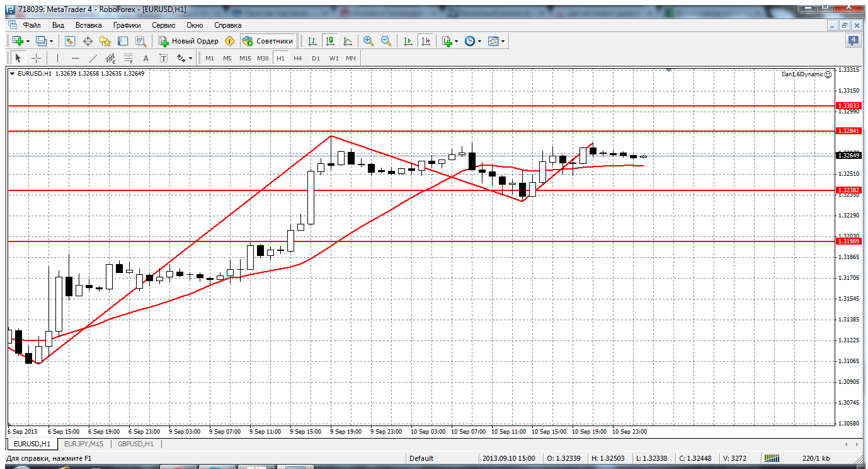Select the Arrows drawing tool icon
868x469 pixels.
181,58
